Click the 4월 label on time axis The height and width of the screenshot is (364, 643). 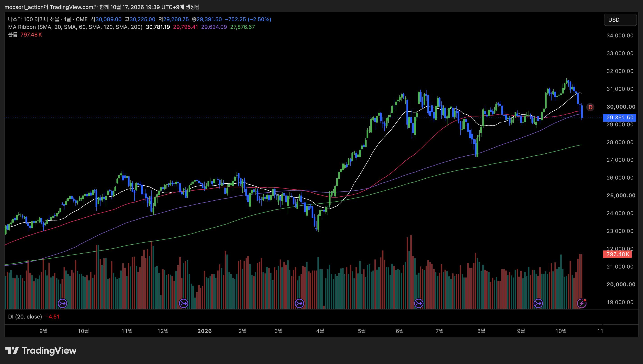320,331
